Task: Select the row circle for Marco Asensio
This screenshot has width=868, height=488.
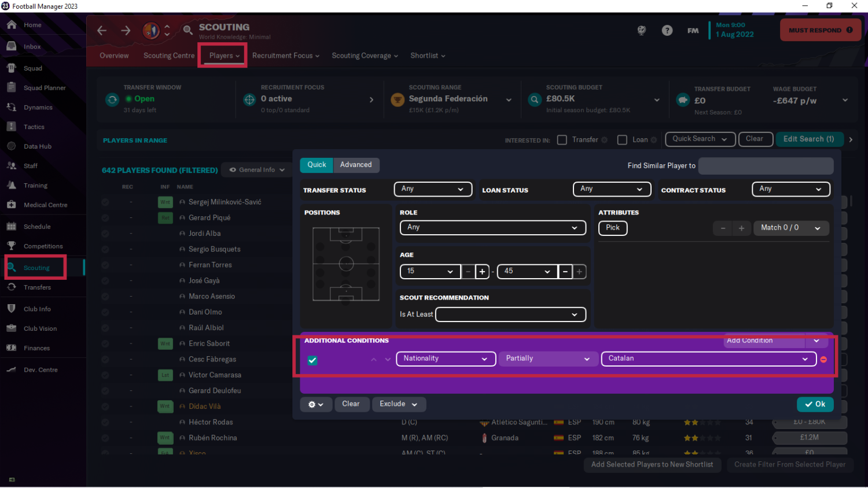Action: (x=105, y=297)
